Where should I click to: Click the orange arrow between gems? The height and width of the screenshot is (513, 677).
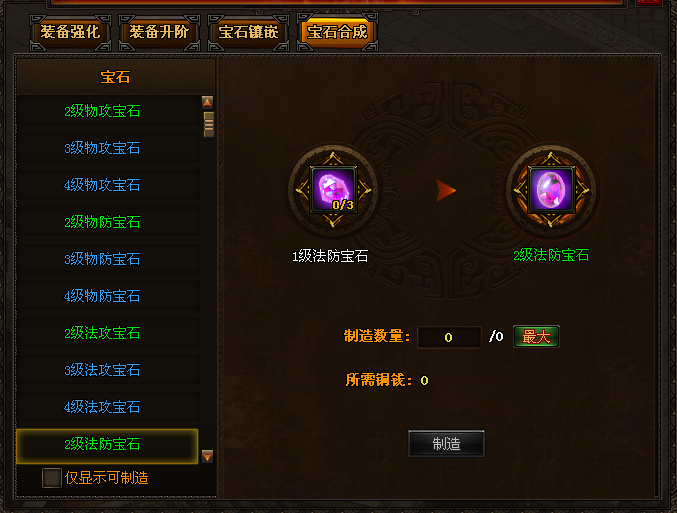tap(446, 190)
